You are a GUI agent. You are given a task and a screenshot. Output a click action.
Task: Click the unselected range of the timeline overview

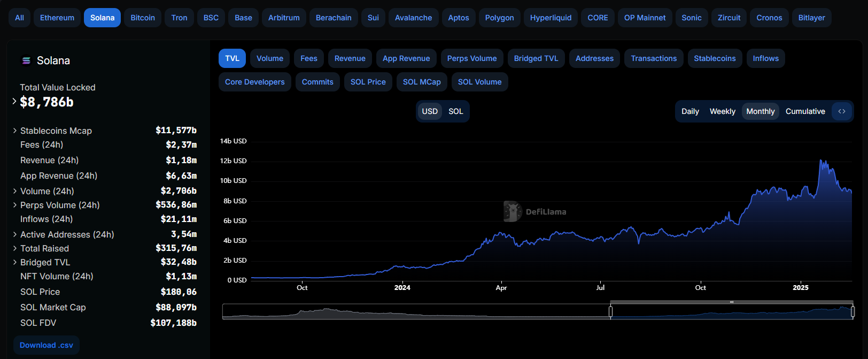416,311
